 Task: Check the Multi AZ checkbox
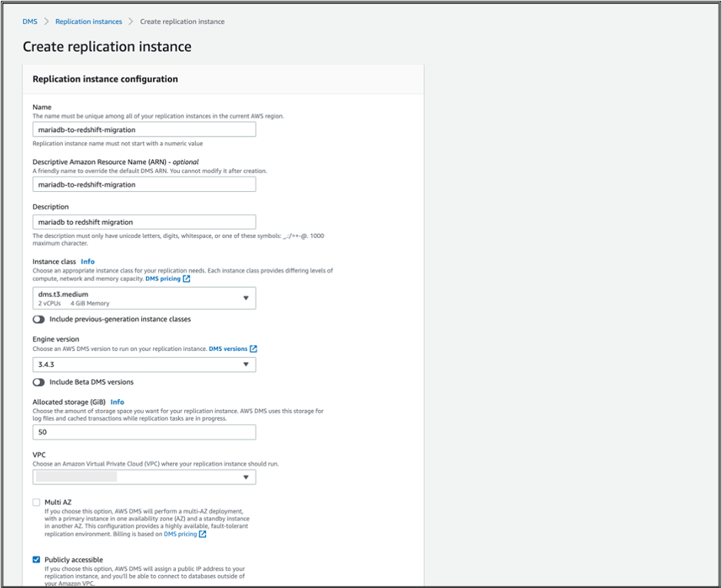[x=35, y=502]
